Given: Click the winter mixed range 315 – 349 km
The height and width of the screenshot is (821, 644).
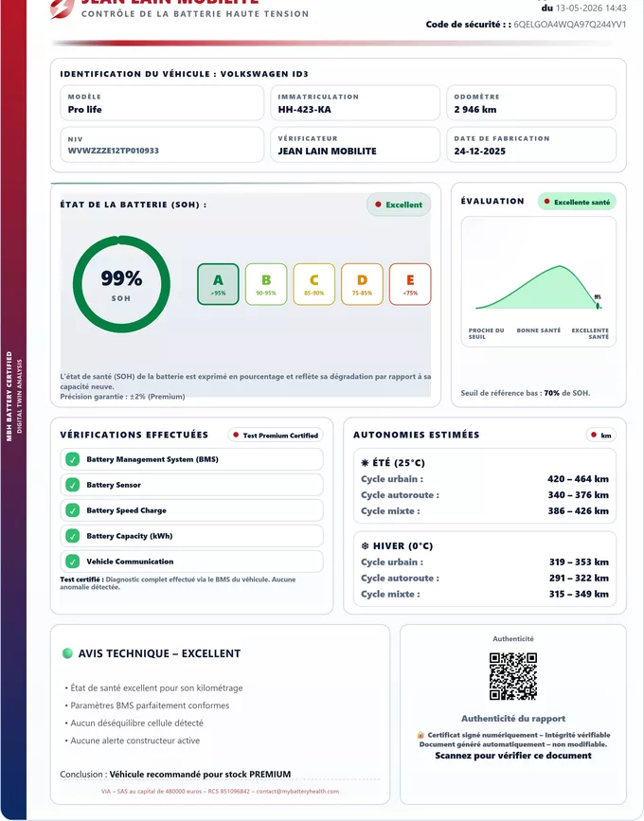Looking at the screenshot, I should click(x=579, y=595).
